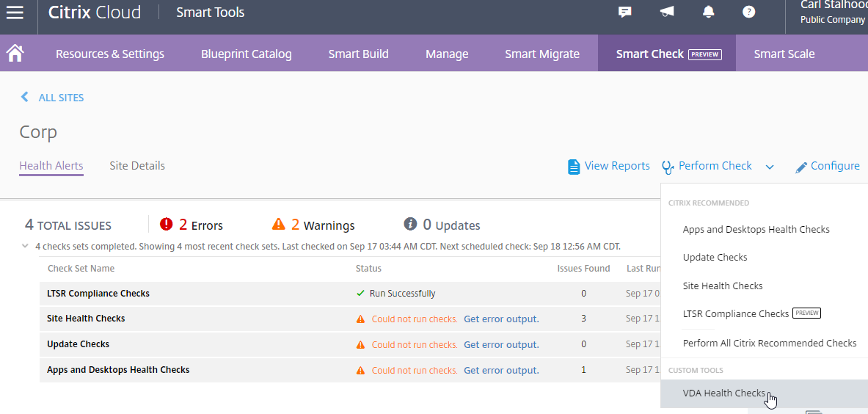Click the Citrix Cloud logo
The height and width of the screenshot is (414, 868).
click(95, 12)
